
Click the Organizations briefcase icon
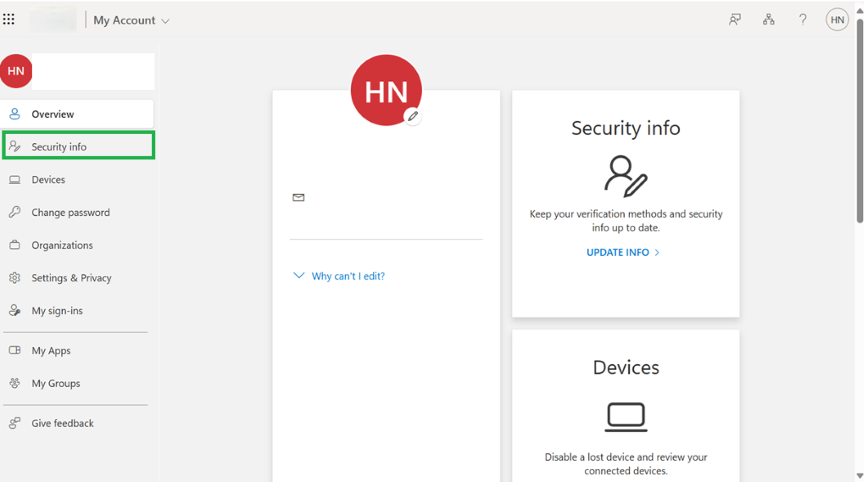click(x=15, y=245)
